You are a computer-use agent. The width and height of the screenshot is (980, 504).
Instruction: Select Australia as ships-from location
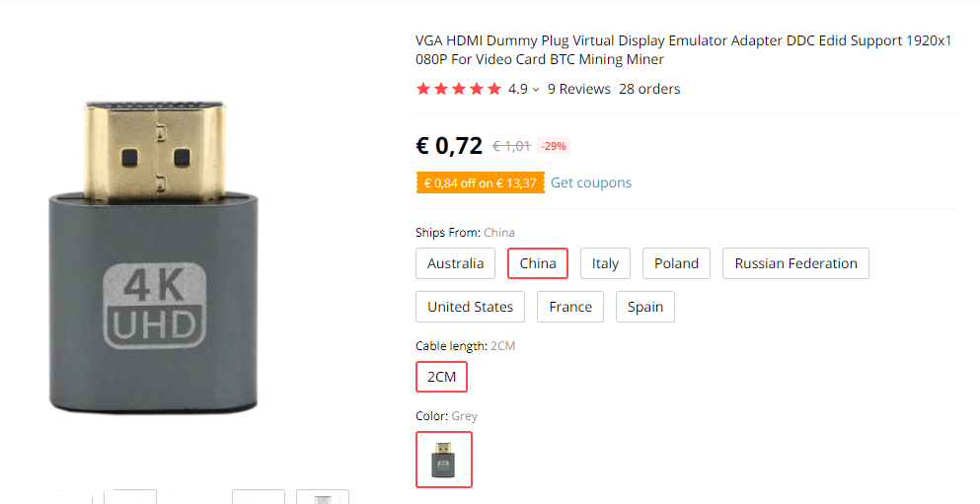click(455, 263)
